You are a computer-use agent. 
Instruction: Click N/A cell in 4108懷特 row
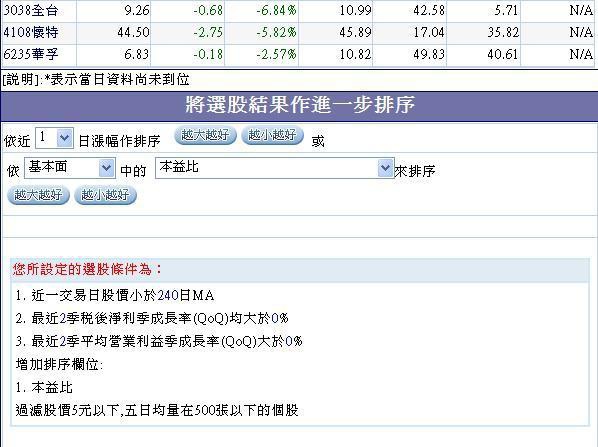coord(581,32)
